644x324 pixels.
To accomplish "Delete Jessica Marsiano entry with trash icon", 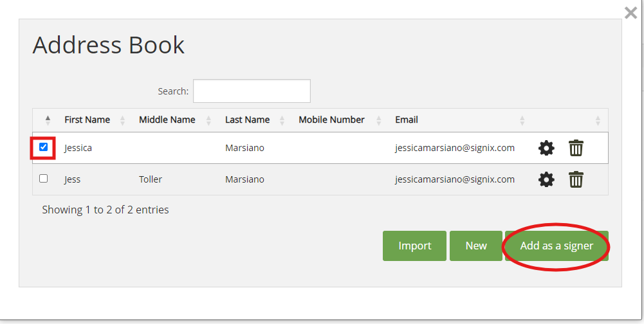I will tap(576, 148).
